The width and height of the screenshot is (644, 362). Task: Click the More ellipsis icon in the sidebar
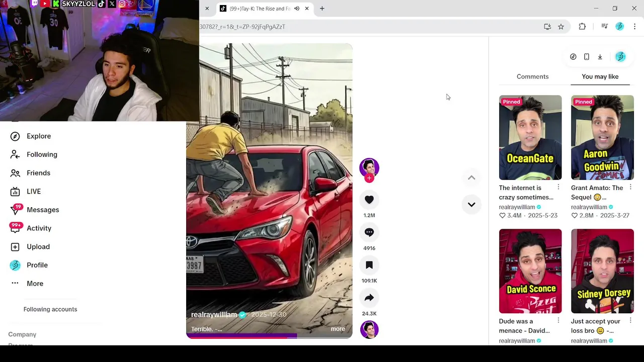click(15, 284)
